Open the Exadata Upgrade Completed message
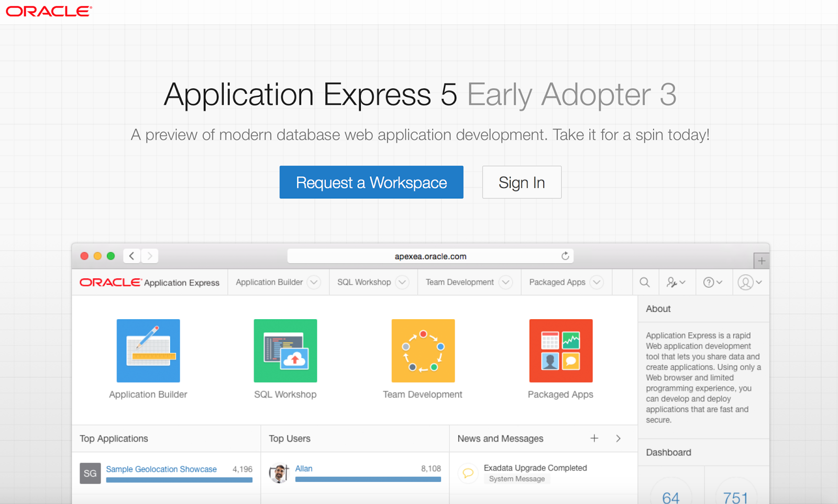This screenshot has width=838, height=504. tap(535, 468)
